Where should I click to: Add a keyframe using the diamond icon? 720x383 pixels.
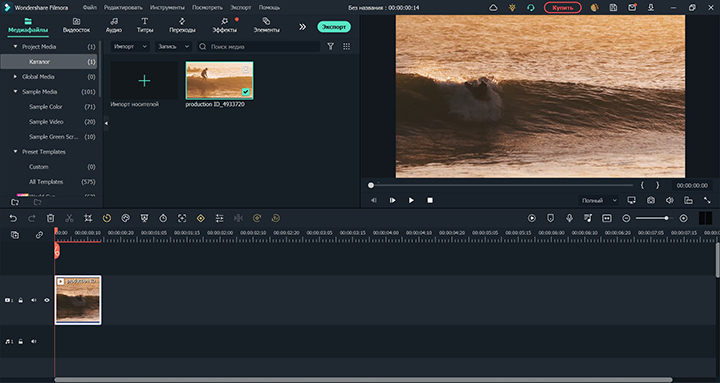point(201,219)
